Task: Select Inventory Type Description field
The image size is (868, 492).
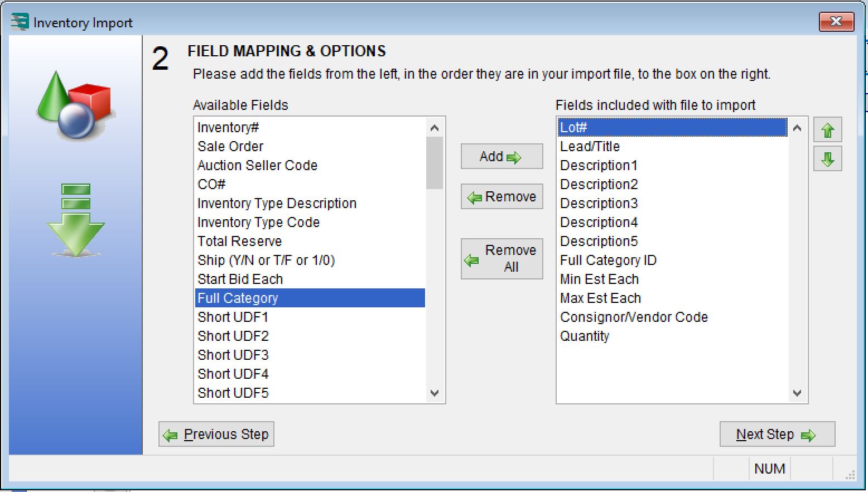Action: (x=310, y=204)
